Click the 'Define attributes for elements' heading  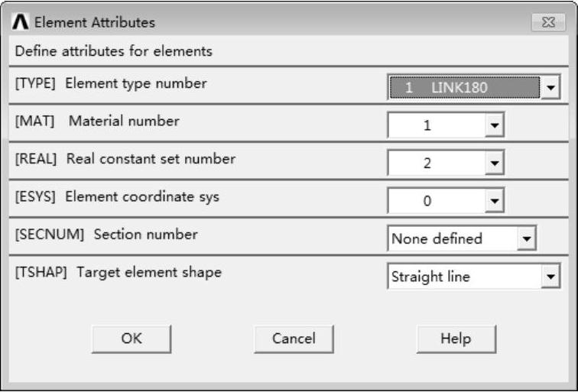(x=114, y=52)
